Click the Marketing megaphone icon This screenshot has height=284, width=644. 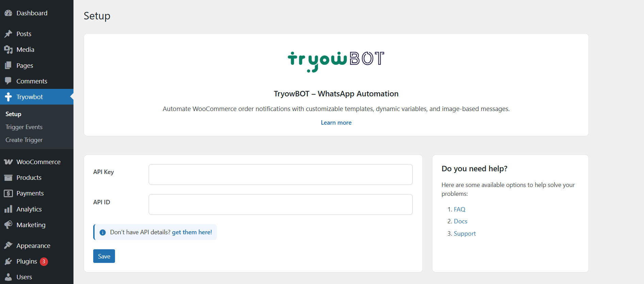click(8, 225)
